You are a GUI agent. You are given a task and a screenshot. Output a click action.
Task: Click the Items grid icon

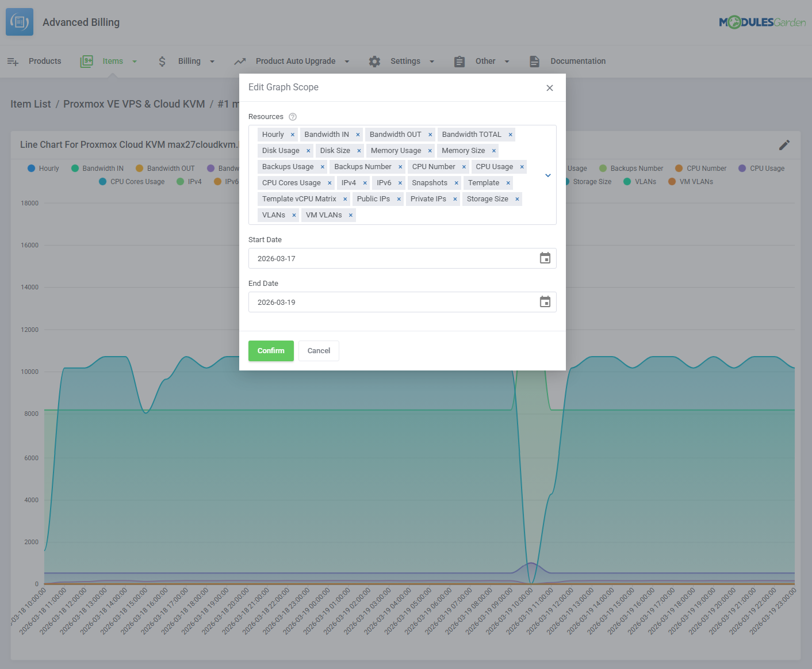pyautogui.click(x=86, y=61)
